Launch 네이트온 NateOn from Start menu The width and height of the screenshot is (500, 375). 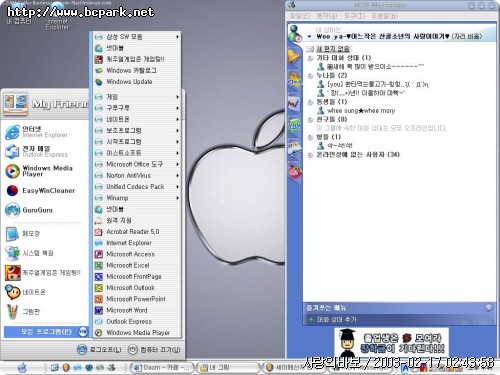pos(45,292)
